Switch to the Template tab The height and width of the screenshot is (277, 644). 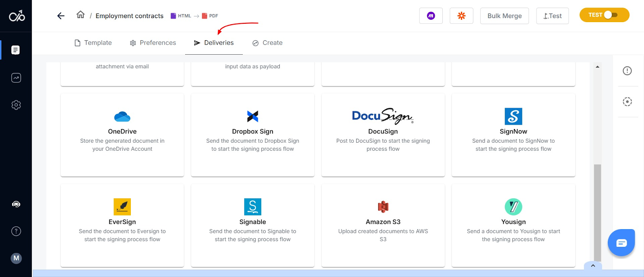pos(93,43)
